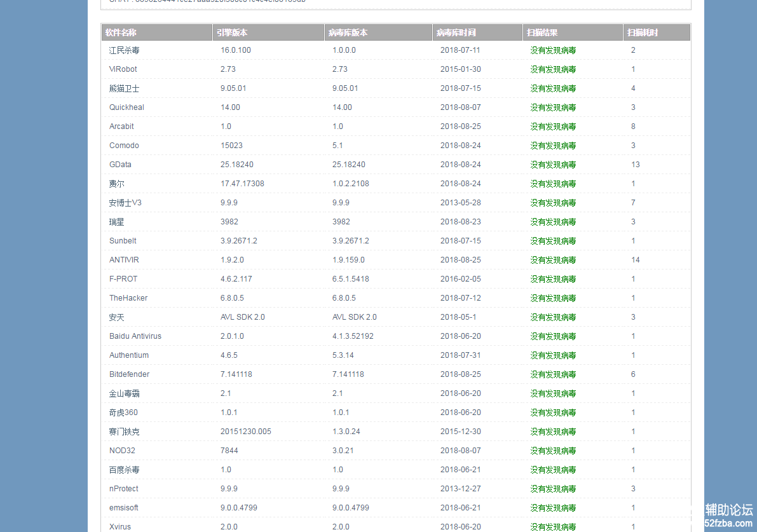Select the Quickheal software name
Screen dimensions: 757x532
pyautogui.click(x=126, y=107)
